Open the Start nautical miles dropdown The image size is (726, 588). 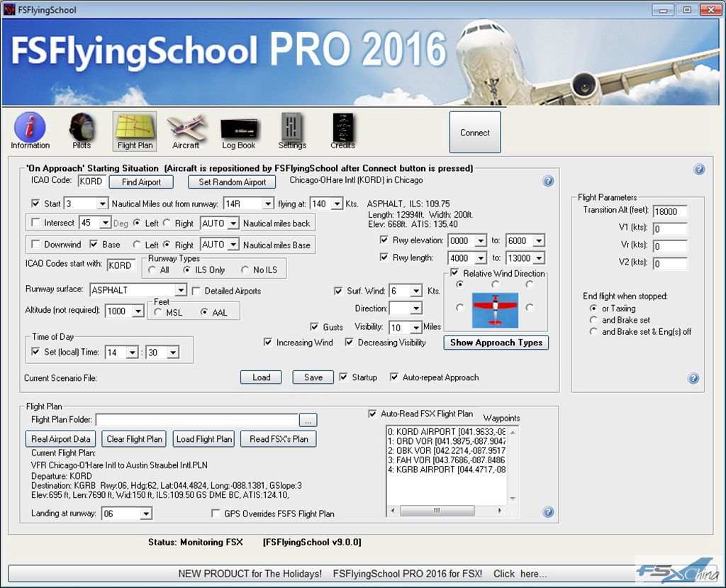[x=102, y=204]
